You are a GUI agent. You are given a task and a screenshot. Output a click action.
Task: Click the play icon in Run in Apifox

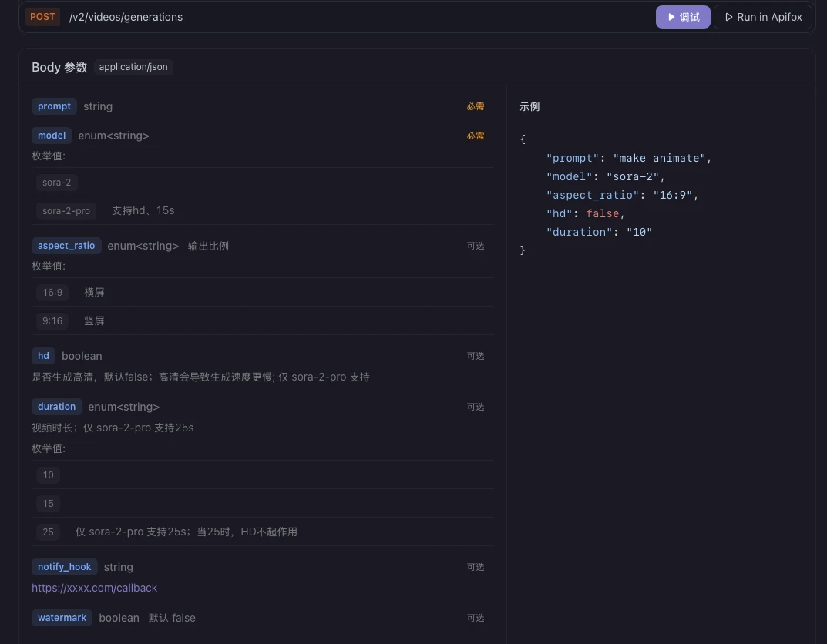coord(728,17)
